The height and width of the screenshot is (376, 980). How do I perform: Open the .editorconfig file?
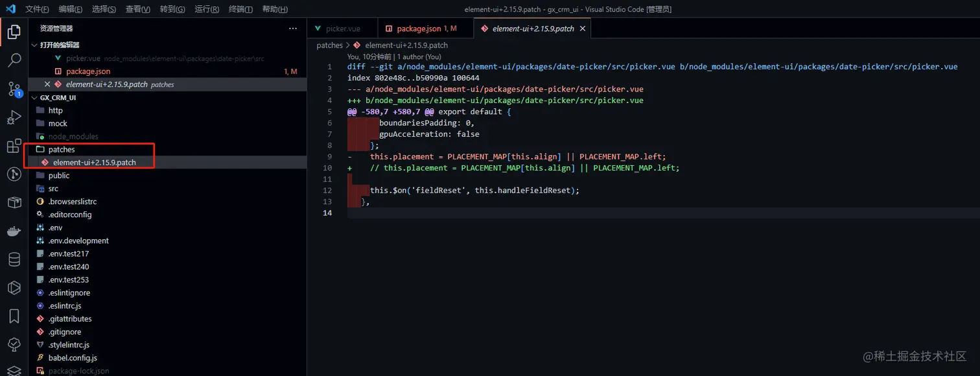click(70, 215)
